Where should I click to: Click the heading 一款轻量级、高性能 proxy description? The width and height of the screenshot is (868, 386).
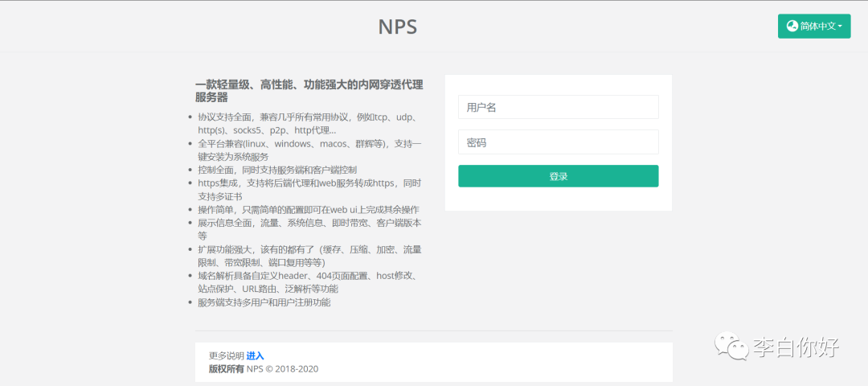coord(309,91)
